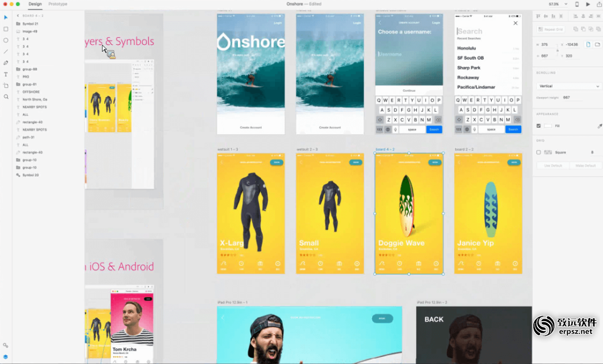Open the Share icon
This screenshot has width=603, height=364.
(599, 4)
